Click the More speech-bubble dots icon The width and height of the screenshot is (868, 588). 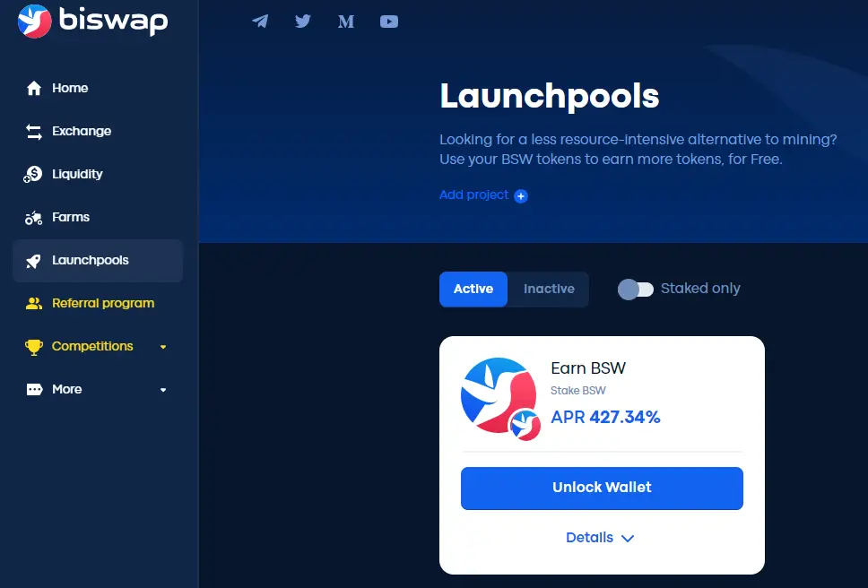point(34,389)
